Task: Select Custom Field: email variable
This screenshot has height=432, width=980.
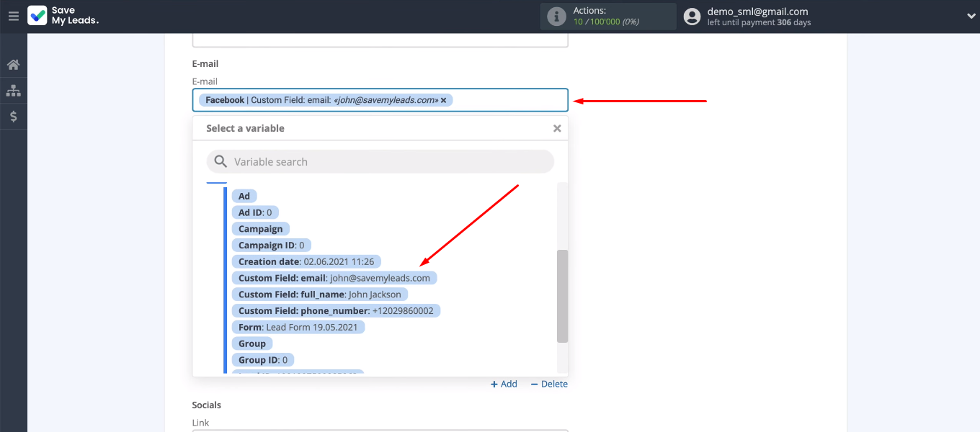Action: point(334,278)
